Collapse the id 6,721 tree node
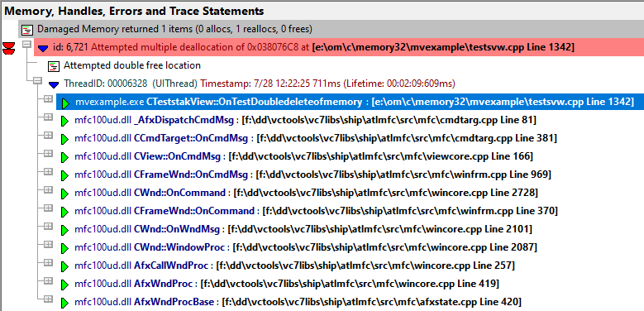644x311 pixels. 27,45
